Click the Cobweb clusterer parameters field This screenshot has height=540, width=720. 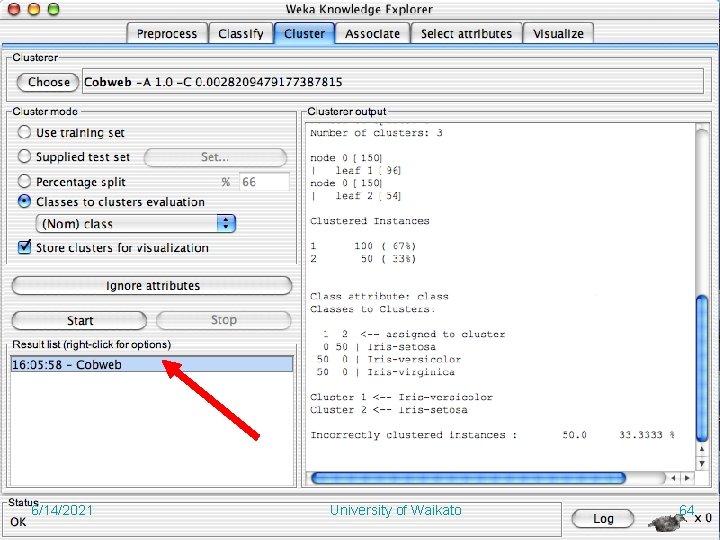coord(393,82)
